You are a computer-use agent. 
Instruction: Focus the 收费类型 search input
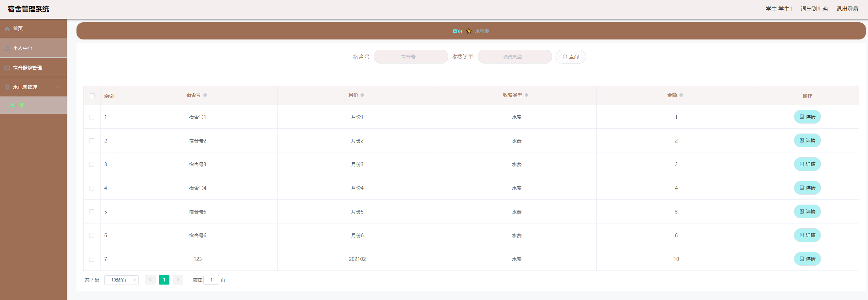[x=515, y=57]
